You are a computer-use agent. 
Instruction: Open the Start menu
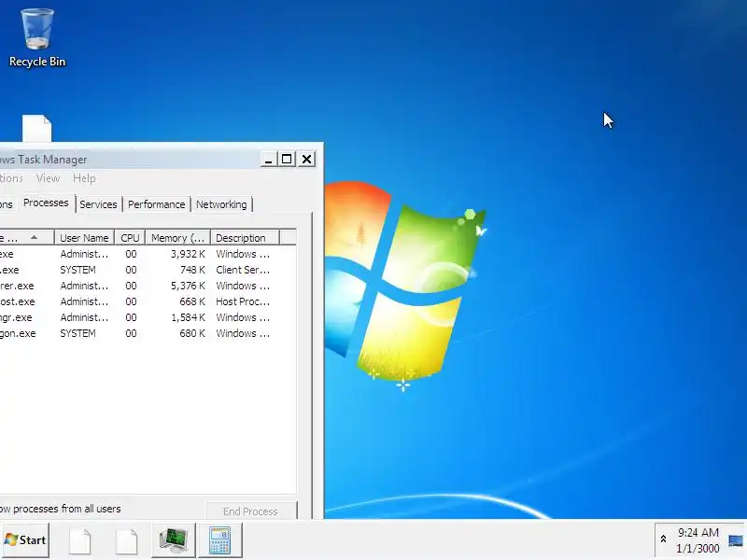[x=25, y=540]
